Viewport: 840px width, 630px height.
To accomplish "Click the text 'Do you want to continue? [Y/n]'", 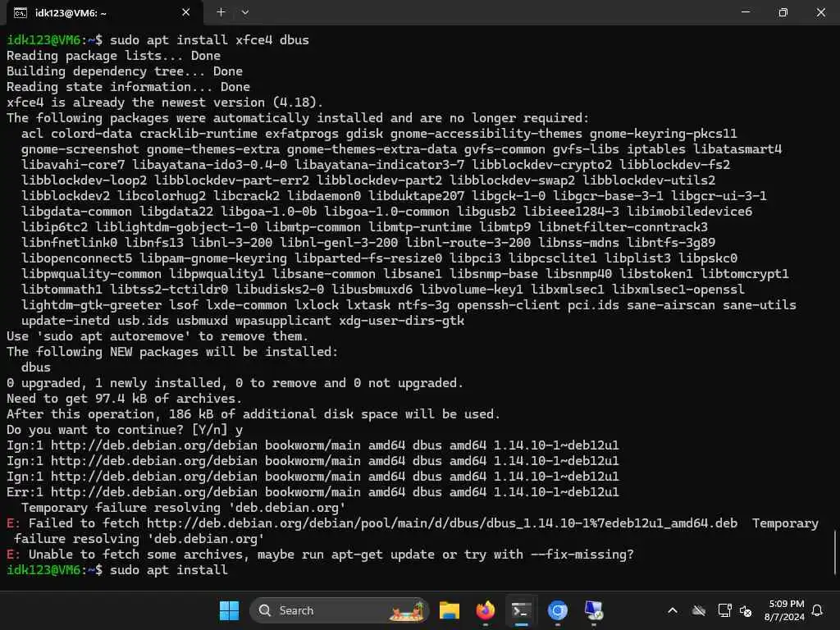I will coord(116,430).
